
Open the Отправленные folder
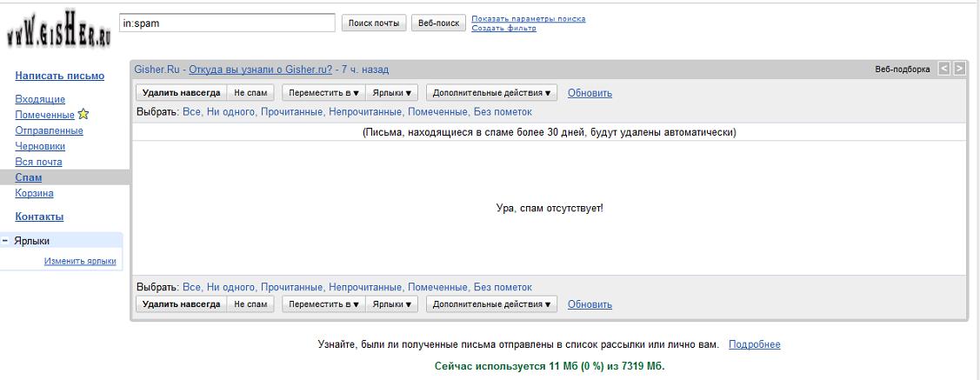50,130
